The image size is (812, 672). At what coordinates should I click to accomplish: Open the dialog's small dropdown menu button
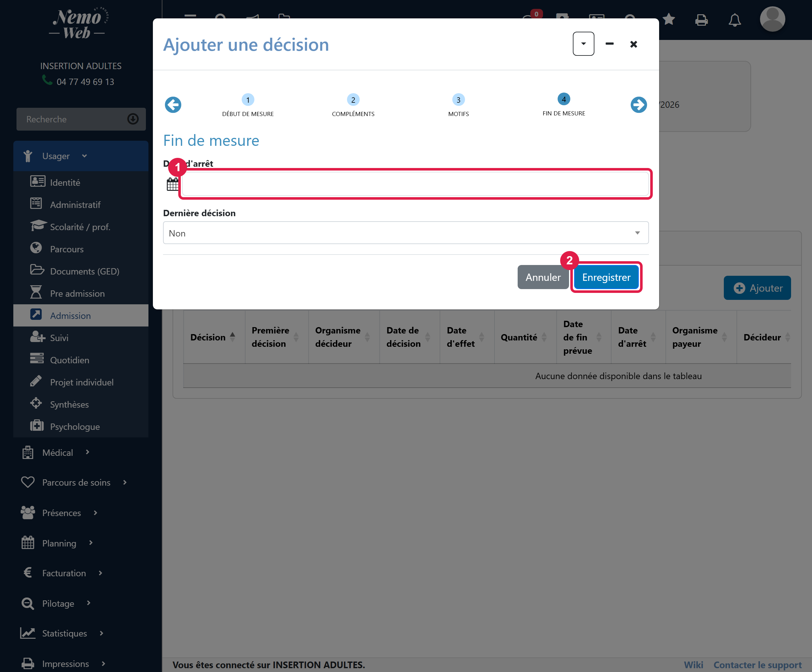(583, 44)
